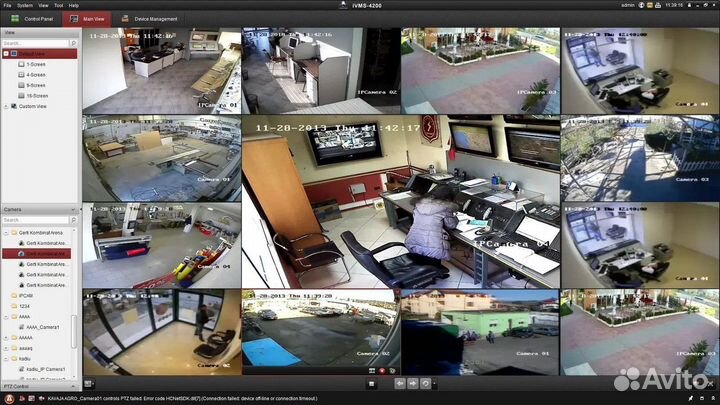
Task: Open the File menu
Action: tap(7, 5)
